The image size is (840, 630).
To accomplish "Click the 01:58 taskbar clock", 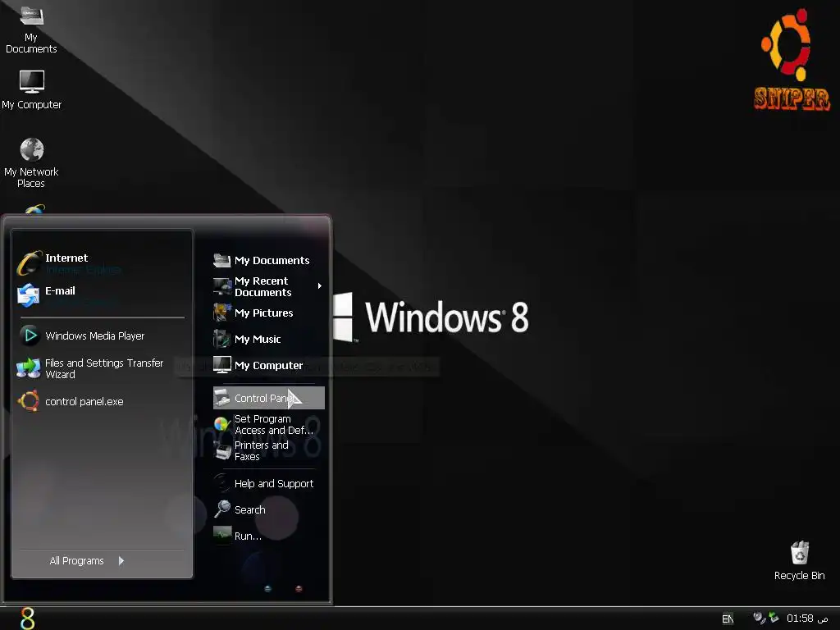I will 807,619.
